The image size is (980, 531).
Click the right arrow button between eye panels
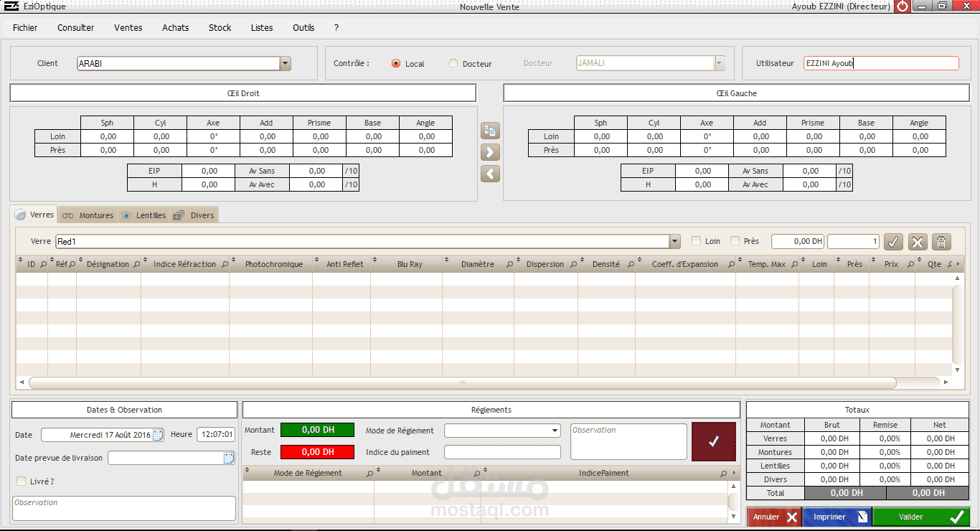click(x=491, y=152)
